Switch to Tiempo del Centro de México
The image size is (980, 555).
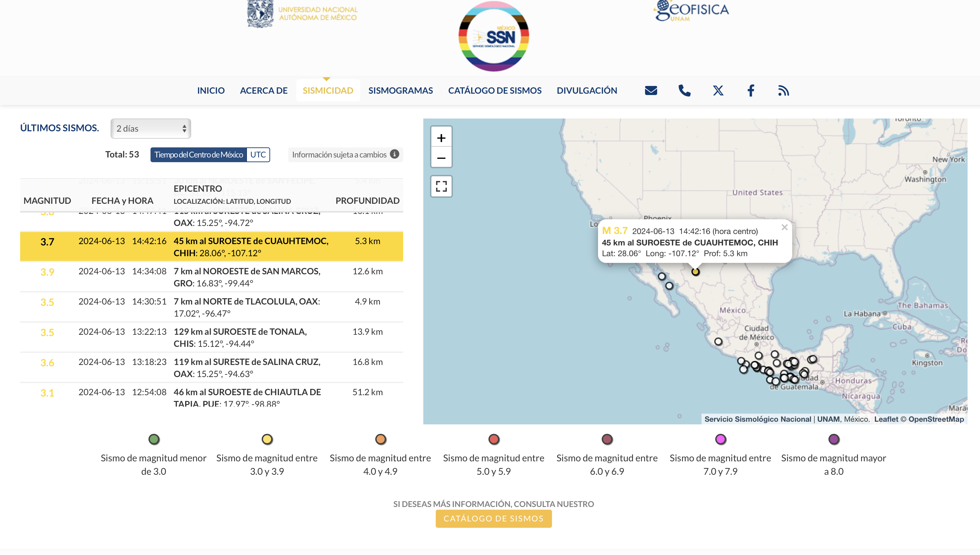tap(199, 155)
